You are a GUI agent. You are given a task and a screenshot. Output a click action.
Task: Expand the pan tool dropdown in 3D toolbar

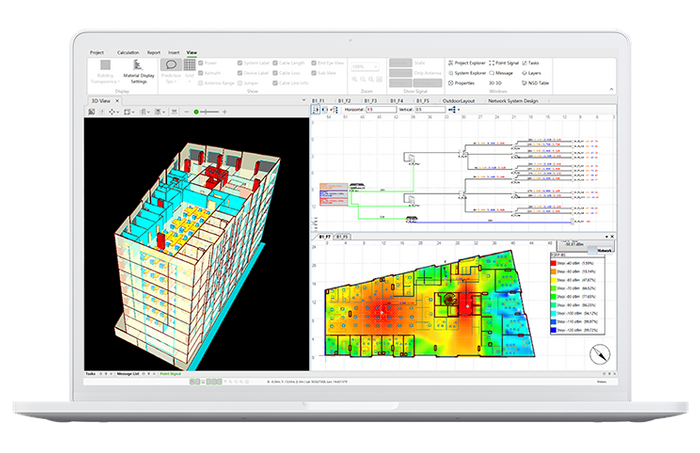[116, 112]
